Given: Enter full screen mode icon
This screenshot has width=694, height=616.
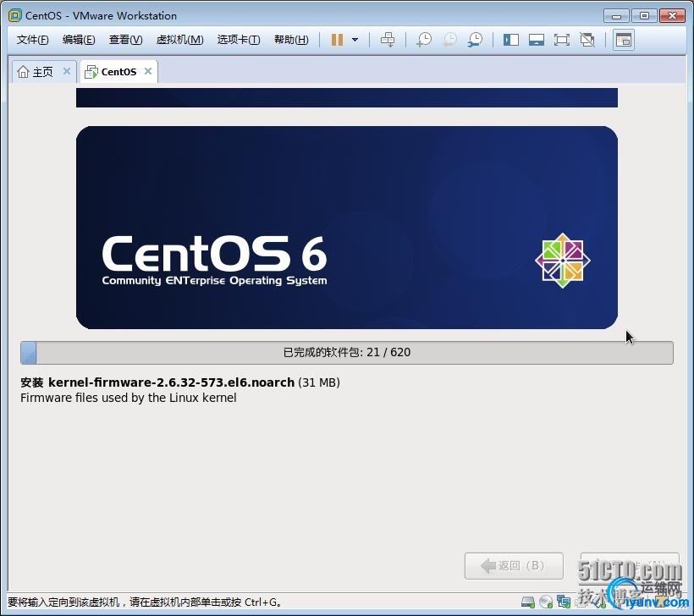Looking at the screenshot, I should [x=562, y=40].
